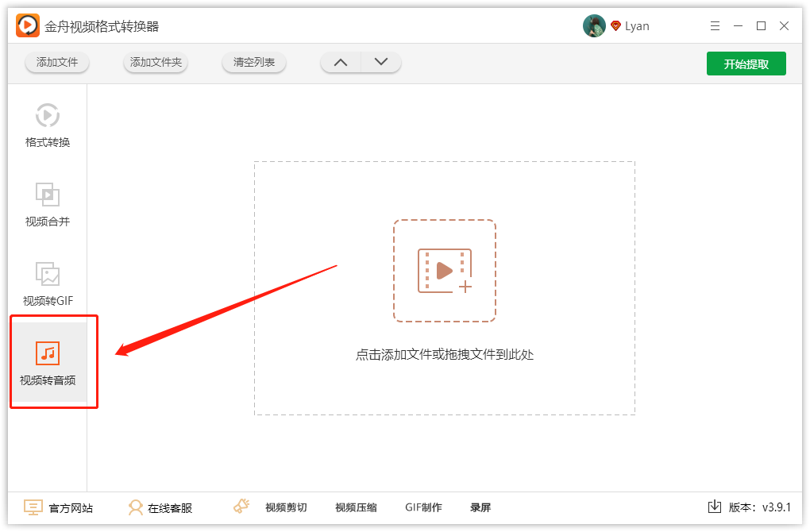Click 添加文件 button
This screenshot has height=532, width=810.
57,63
